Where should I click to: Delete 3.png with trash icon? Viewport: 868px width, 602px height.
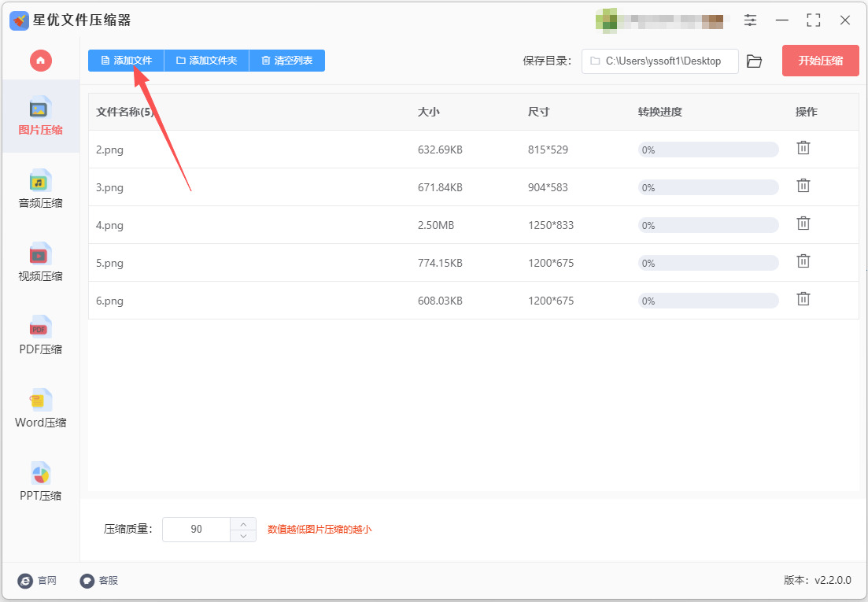803,186
